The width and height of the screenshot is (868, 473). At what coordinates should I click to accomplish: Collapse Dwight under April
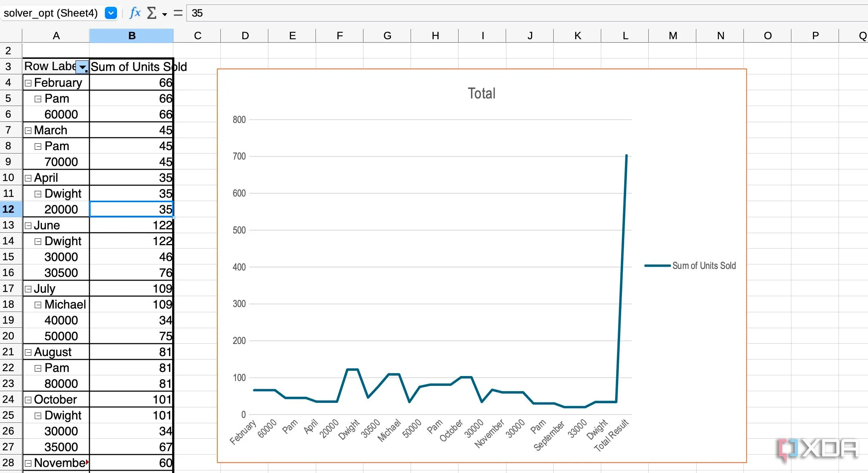(38, 194)
